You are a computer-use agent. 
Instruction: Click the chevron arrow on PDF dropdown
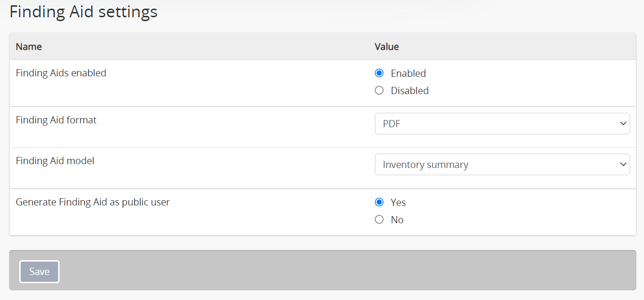(623, 124)
